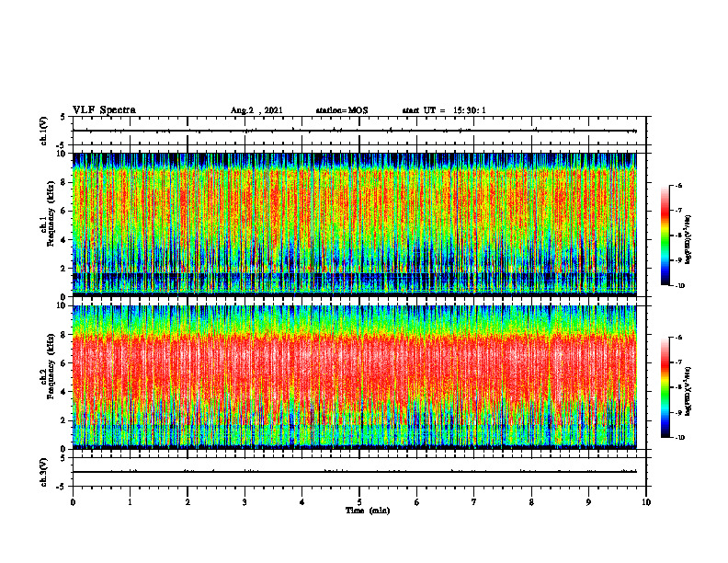The width and height of the screenshot is (728, 563).
Task: Click the "ch.1(V)" waveform axis label
Action: pos(43,131)
